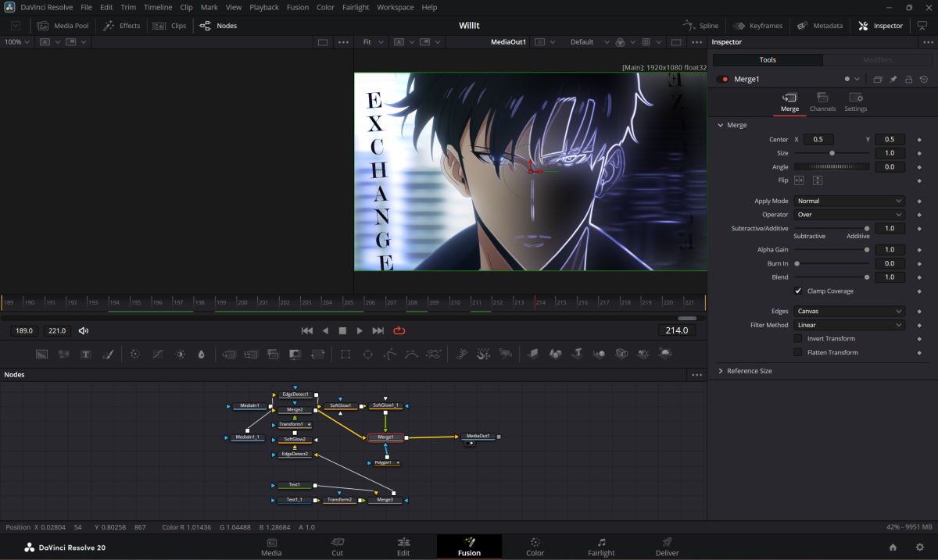Switch to the Color page tab

[x=535, y=547]
